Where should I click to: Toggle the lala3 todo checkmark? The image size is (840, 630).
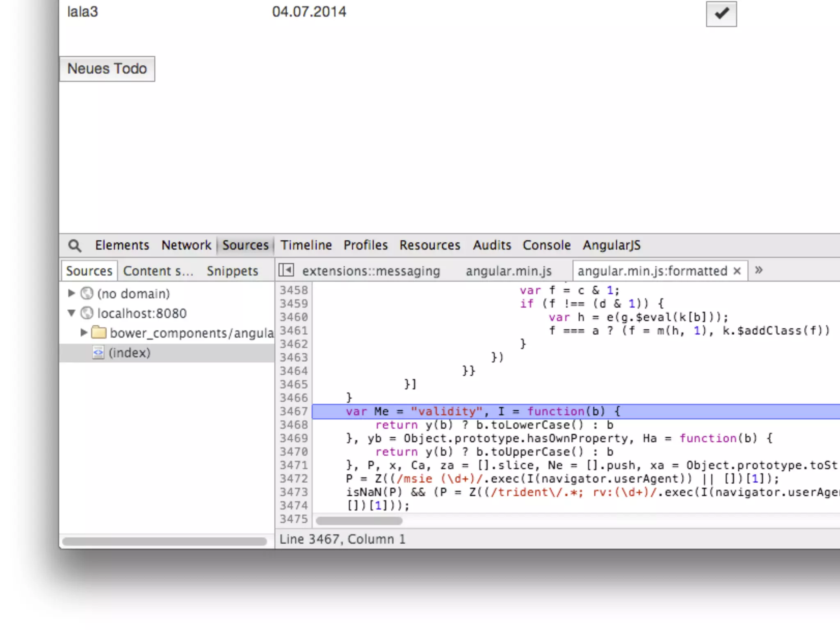point(721,14)
